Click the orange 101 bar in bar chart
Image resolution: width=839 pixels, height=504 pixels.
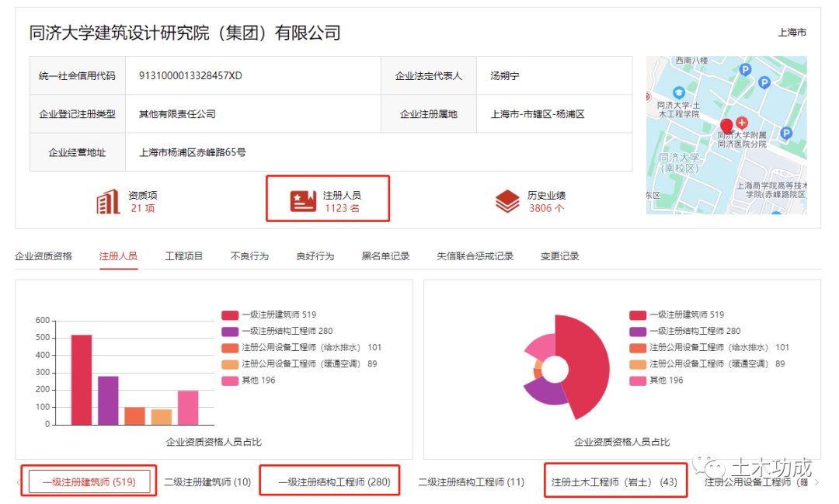[x=135, y=416]
